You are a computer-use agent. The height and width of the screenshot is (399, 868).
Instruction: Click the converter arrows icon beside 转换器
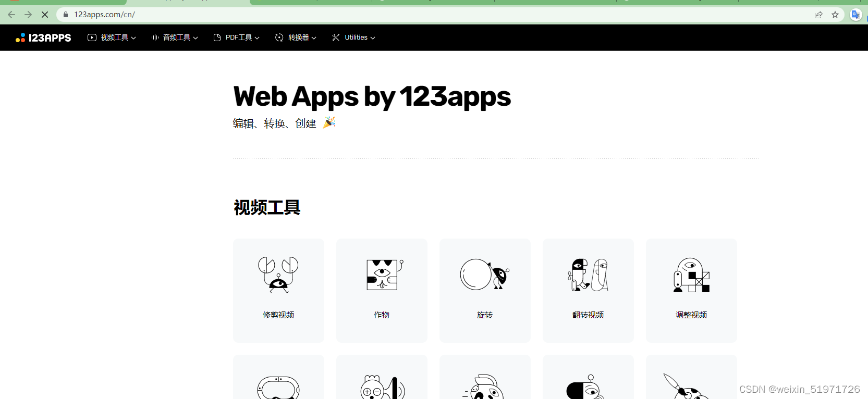[279, 38]
